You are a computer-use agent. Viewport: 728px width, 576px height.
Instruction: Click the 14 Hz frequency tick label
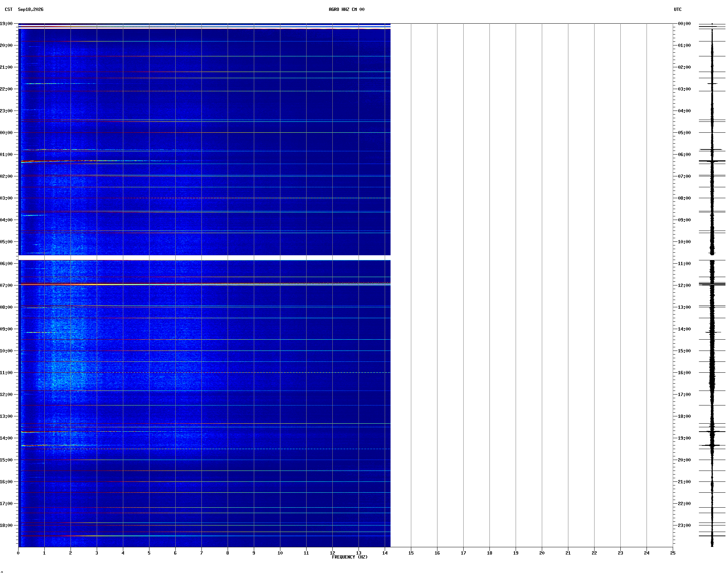385,553
